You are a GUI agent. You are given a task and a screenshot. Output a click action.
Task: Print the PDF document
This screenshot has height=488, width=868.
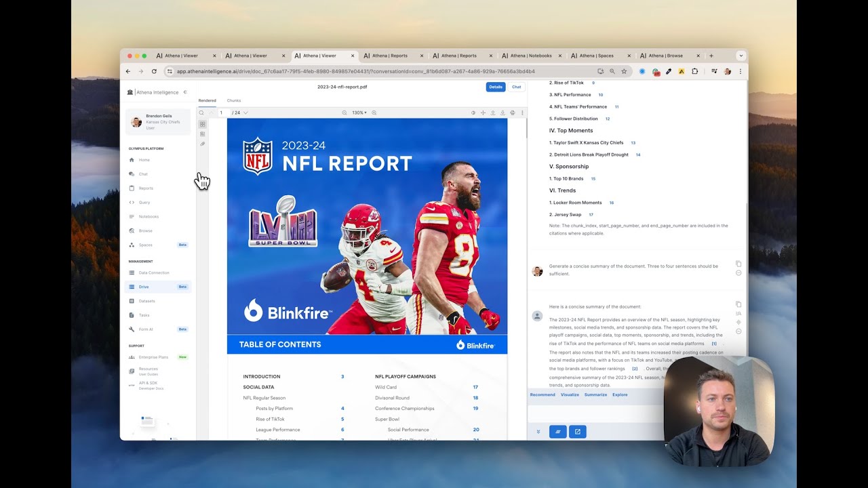click(x=513, y=113)
